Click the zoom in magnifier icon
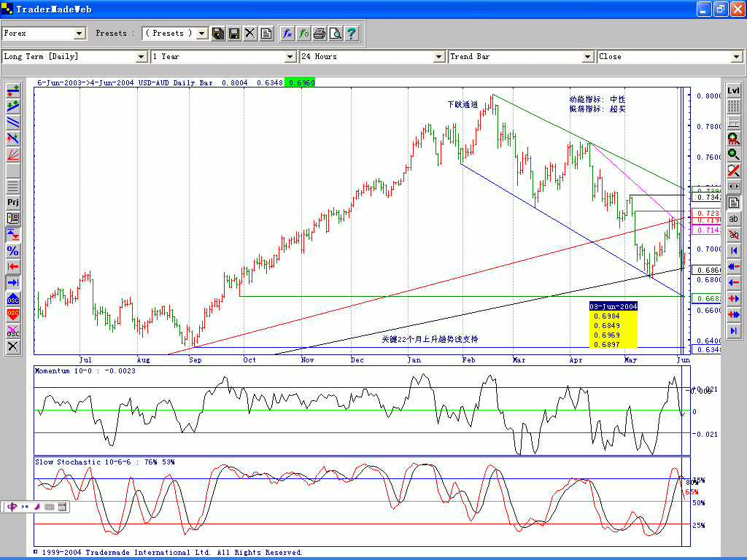Viewport: 747px width, 560px height. [x=733, y=155]
